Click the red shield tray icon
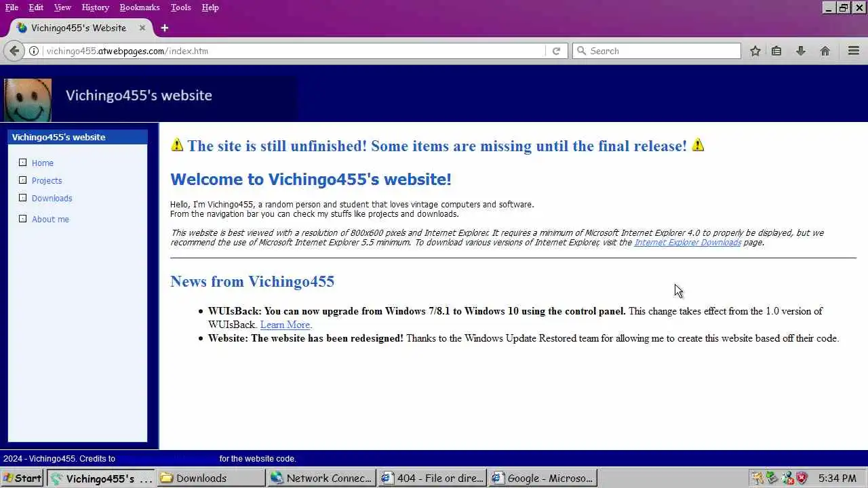 [x=802, y=478]
